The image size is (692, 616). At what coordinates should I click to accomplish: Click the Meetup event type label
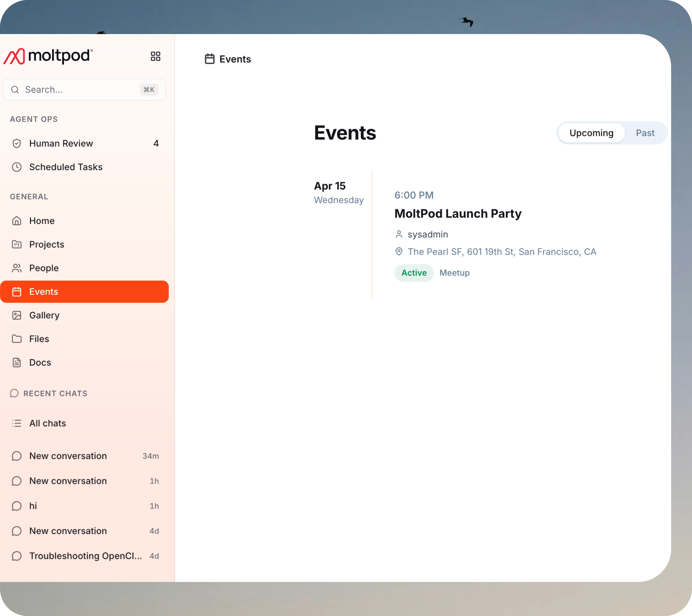click(x=455, y=273)
